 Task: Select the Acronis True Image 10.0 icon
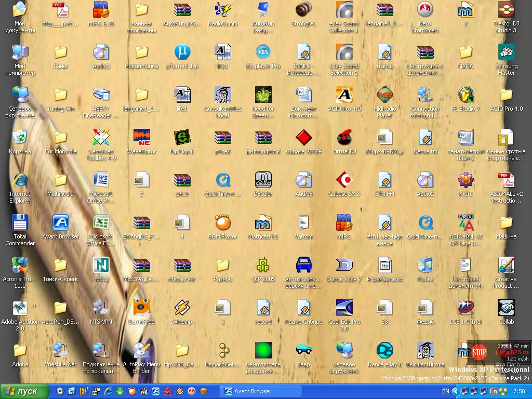point(20,265)
